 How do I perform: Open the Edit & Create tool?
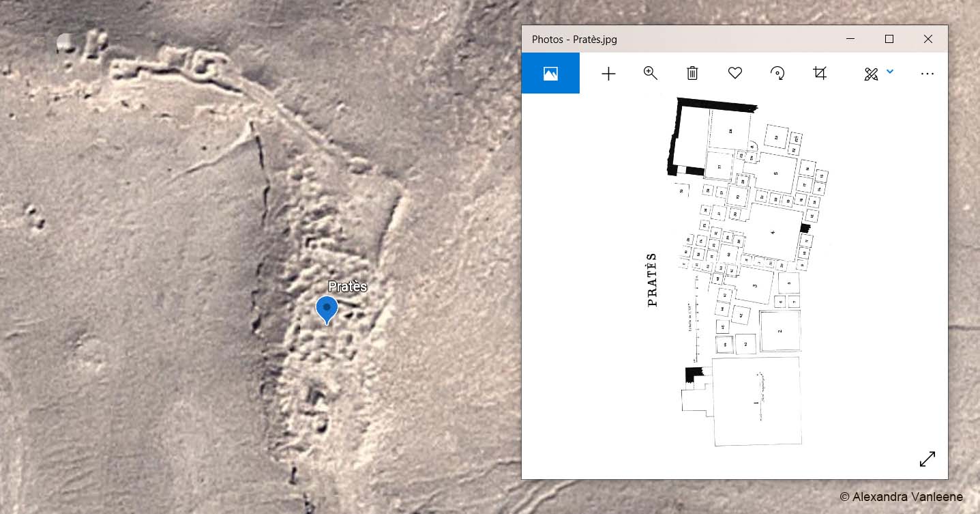click(x=870, y=74)
